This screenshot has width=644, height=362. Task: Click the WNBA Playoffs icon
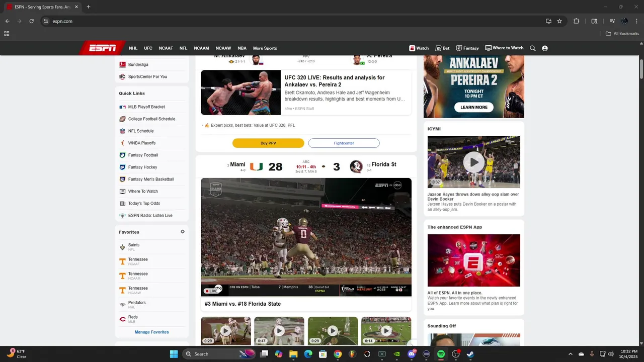(122, 143)
